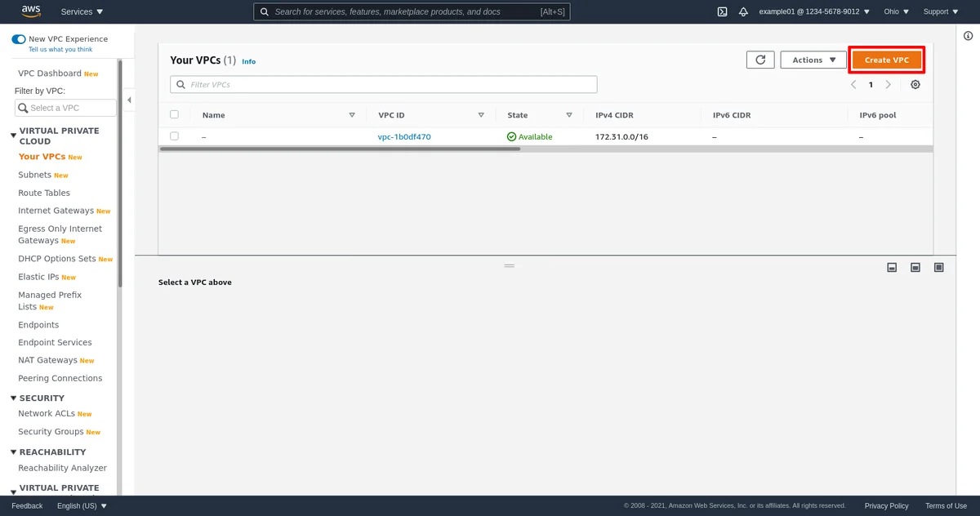Toggle the New VPC Experience switch

18,38
